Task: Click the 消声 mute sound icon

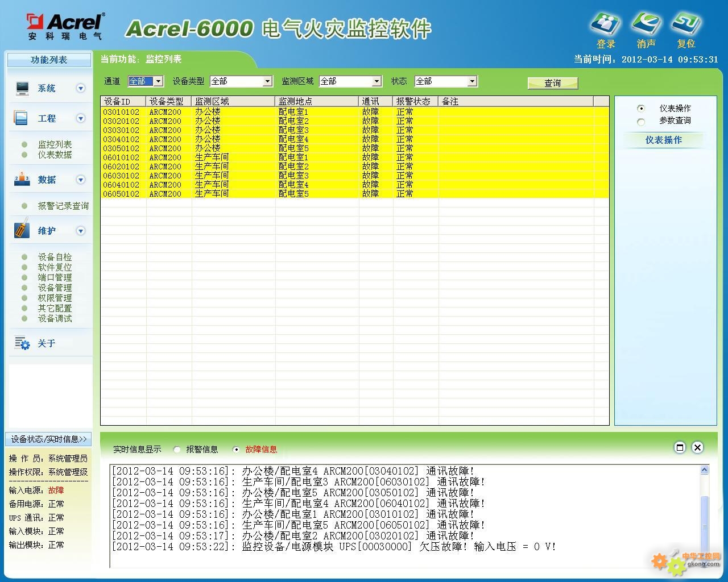Action: coord(646,24)
